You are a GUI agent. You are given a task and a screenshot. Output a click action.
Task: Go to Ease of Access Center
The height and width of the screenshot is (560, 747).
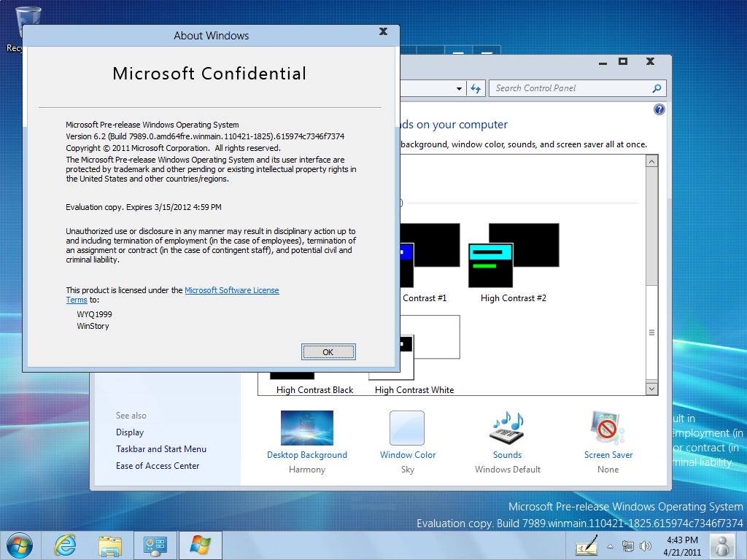pyautogui.click(x=158, y=466)
